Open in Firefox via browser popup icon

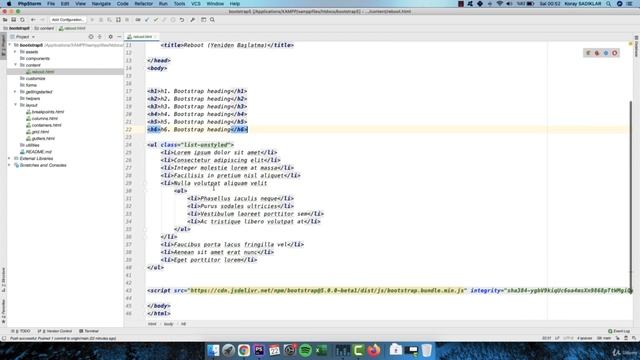point(597,53)
